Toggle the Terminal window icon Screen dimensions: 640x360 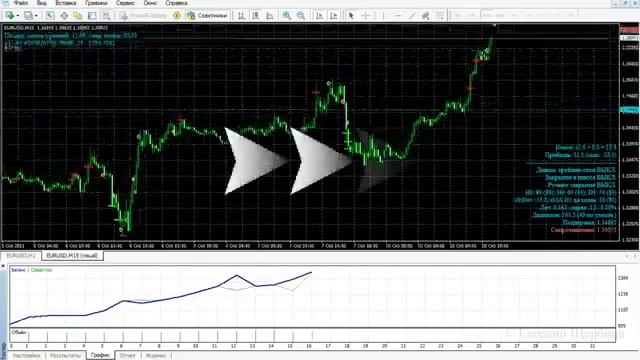(92, 16)
